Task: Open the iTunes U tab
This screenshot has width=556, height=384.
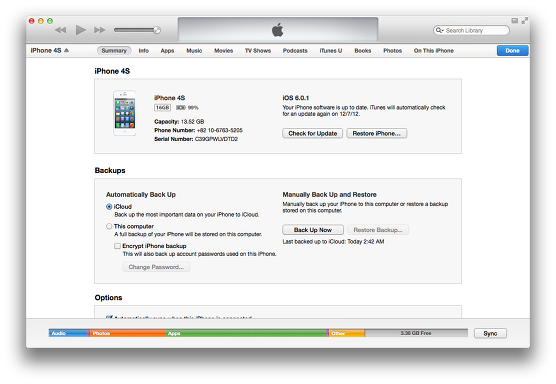Action: tap(331, 51)
